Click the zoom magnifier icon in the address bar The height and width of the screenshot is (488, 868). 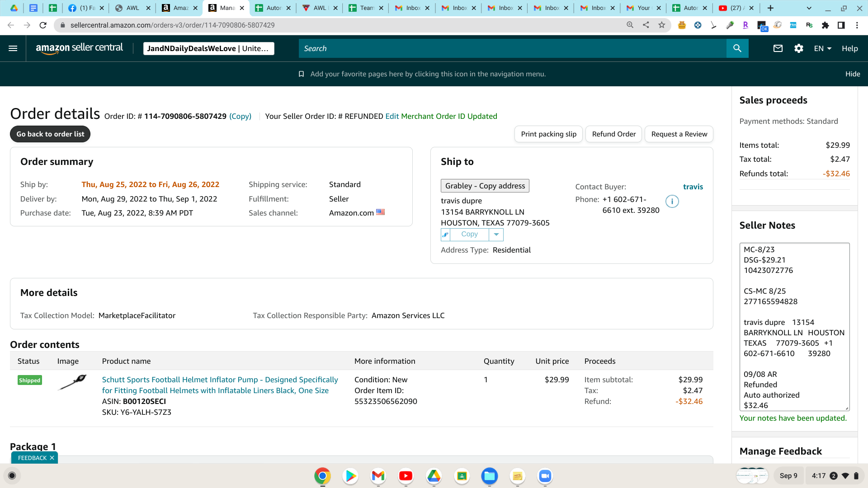point(630,25)
